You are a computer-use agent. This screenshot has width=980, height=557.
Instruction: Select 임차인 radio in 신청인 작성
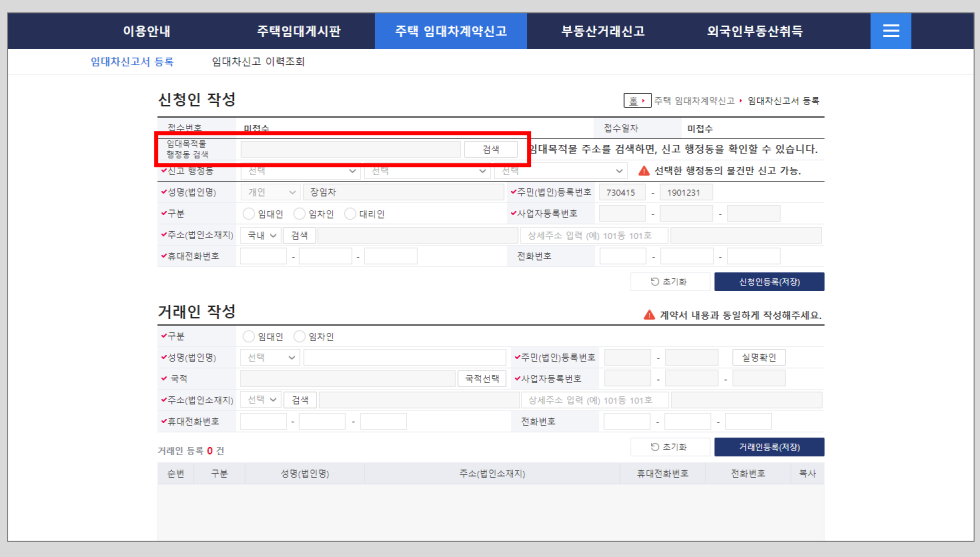(299, 214)
